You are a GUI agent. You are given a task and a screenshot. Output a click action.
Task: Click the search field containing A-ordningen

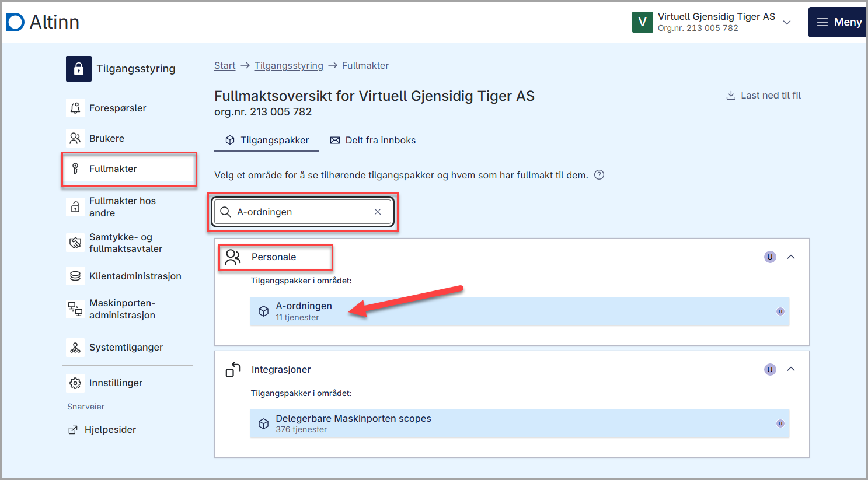coord(302,212)
